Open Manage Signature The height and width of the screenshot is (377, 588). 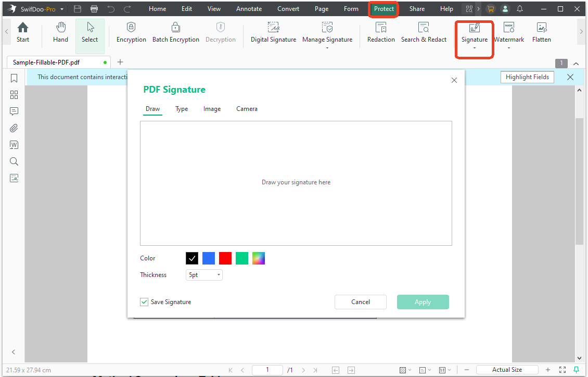pos(327,32)
